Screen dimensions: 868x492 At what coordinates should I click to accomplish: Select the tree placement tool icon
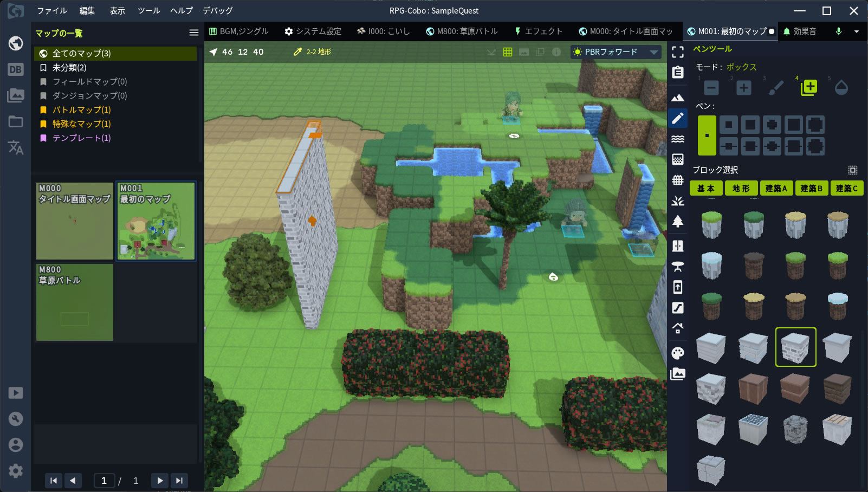click(678, 221)
